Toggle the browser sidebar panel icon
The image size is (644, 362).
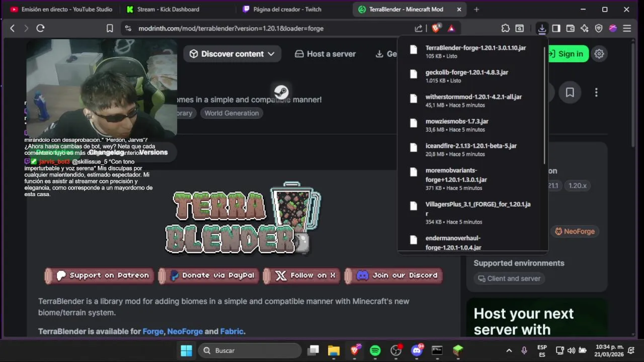point(556,29)
